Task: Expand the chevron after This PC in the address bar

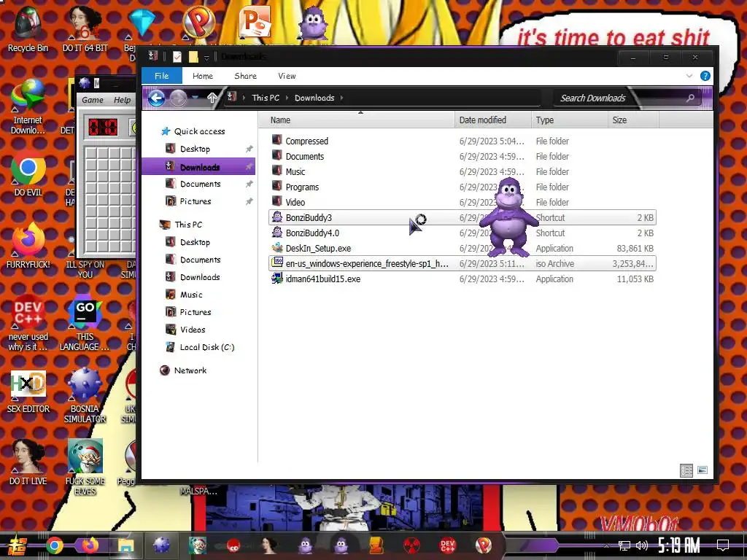Action: 287,98
